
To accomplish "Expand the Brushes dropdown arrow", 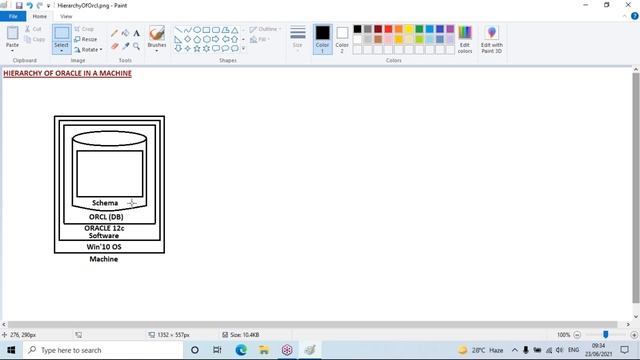I will click(x=157, y=51).
